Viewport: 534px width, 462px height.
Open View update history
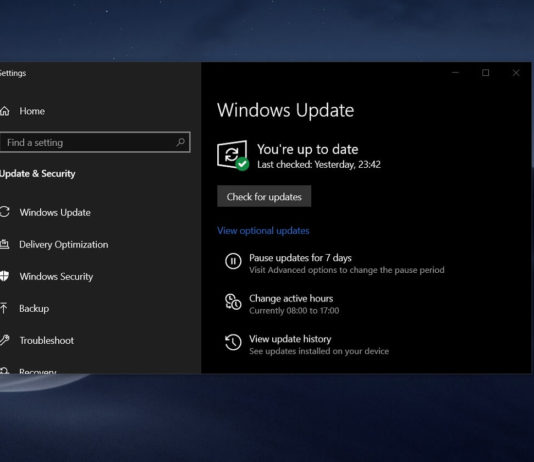(x=290, y=339)
